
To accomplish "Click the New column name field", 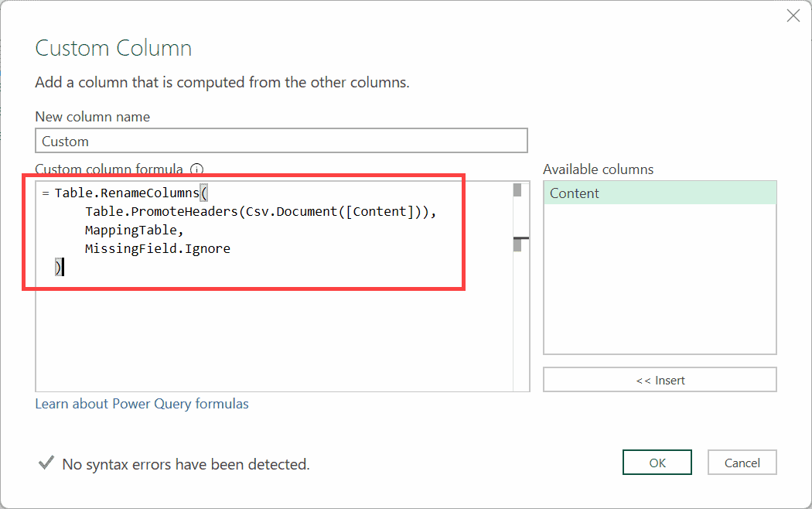I will (281, 141).
